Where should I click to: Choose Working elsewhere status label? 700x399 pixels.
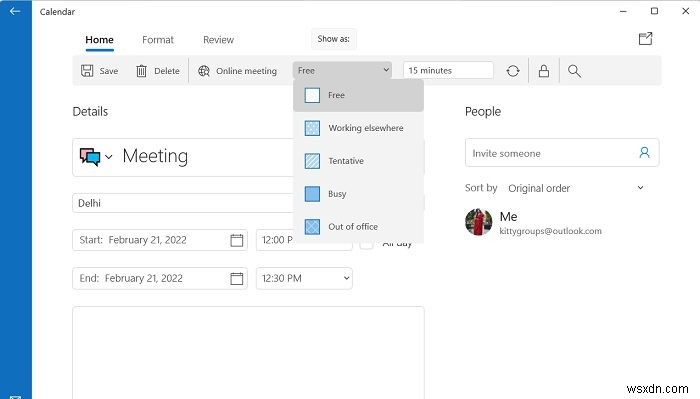pyautogui.click(x=366, y=128)
